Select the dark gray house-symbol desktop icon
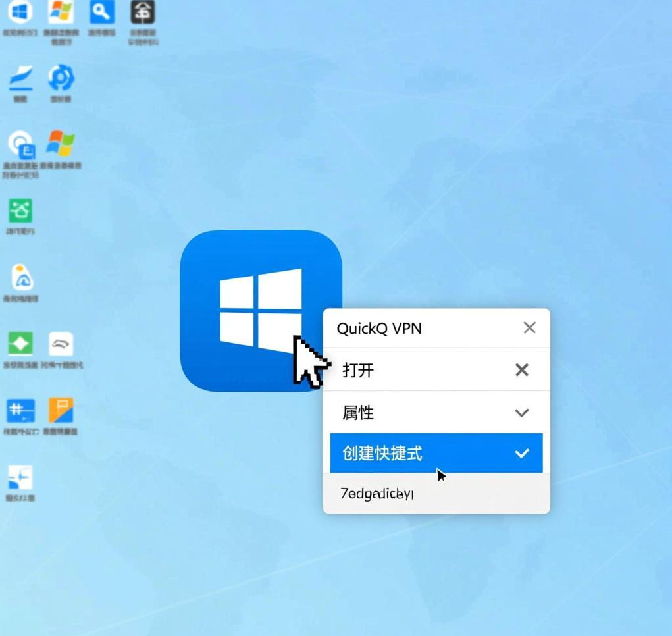The height and width of the screenshot is (636, 672). [143, 13]
